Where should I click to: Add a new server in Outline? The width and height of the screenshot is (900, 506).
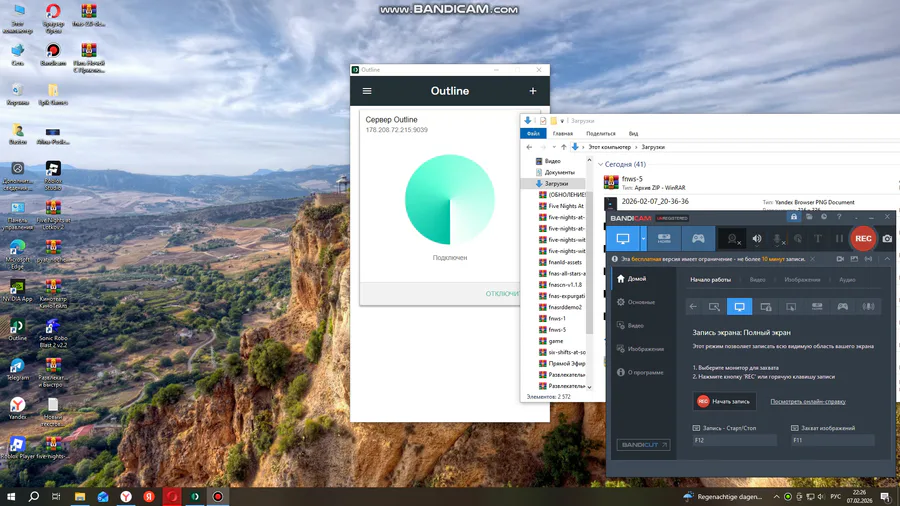(533, 91)
